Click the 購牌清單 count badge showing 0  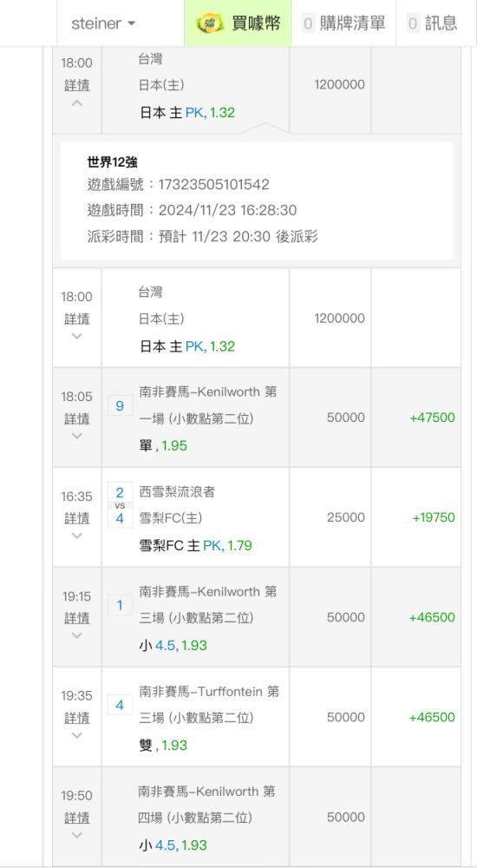(308, 23)
